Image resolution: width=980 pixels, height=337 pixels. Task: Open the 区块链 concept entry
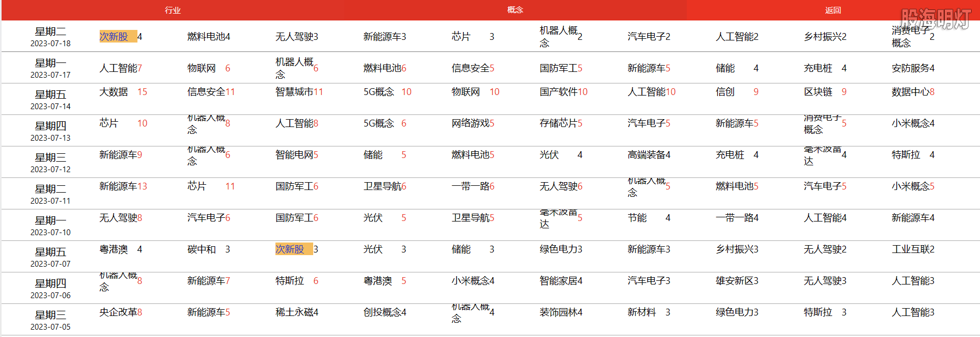coord(818,92)
